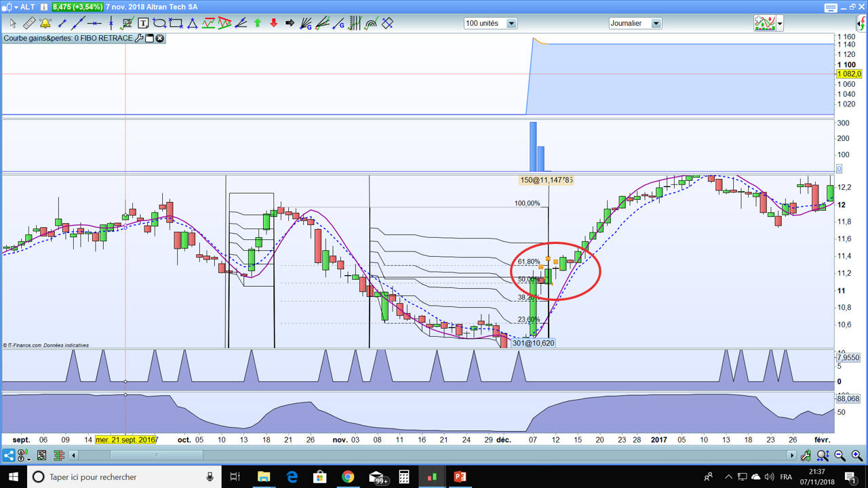Image resolution: width=868 pixels, height=488 pixels.
Task: Click the 100,00% Fibonacci level label
Action: coord(528,203)
